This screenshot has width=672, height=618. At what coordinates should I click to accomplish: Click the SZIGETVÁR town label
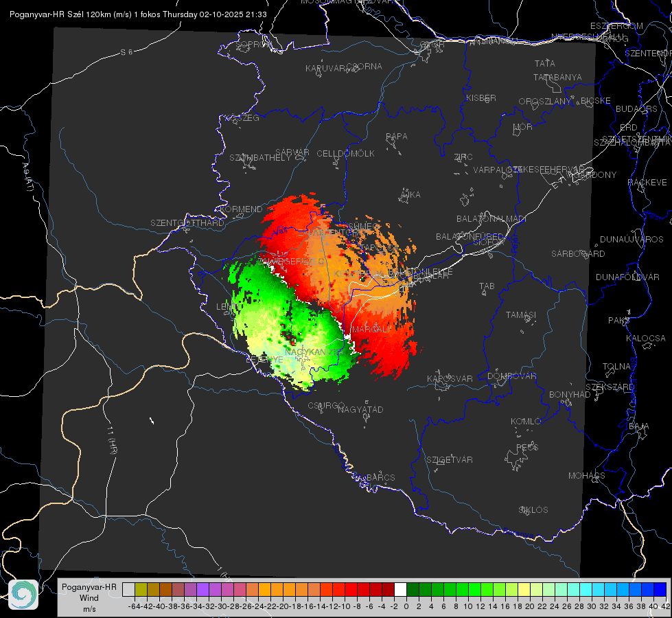click(450, 460)
